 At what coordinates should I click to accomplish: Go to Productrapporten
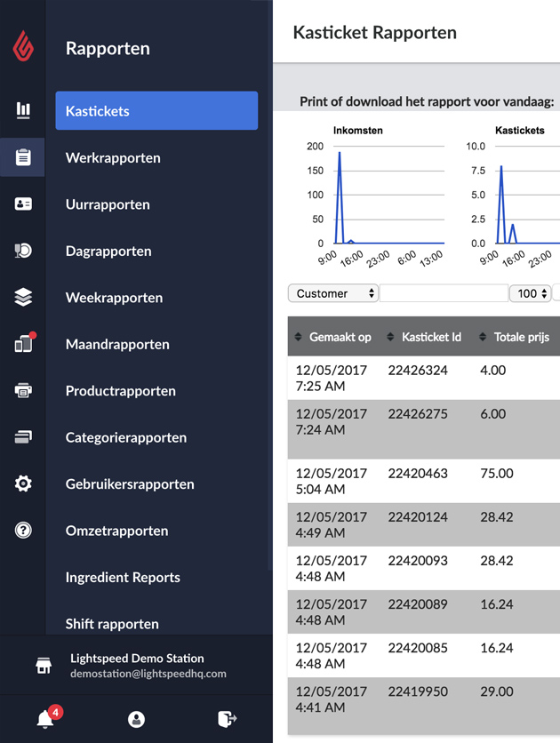coord(120,391)
